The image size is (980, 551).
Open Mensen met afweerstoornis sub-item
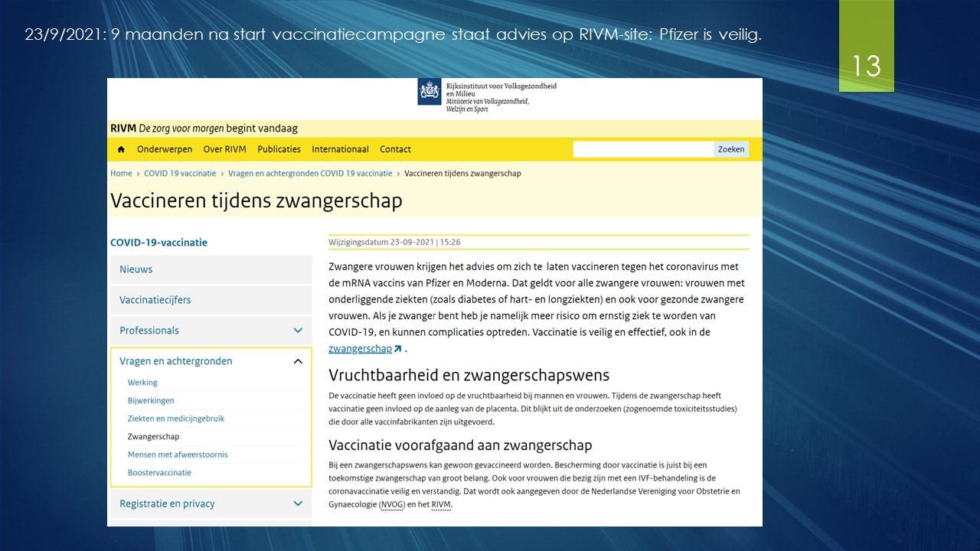pos(178,455)
